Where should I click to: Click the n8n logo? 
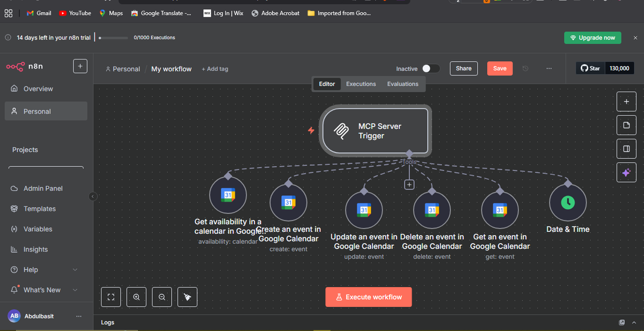coord(25,67)
